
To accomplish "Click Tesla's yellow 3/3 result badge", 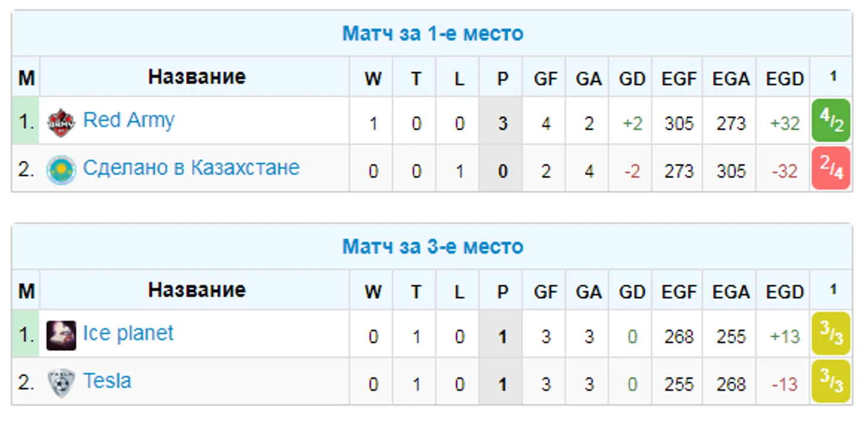I will (x=831, y=382).
